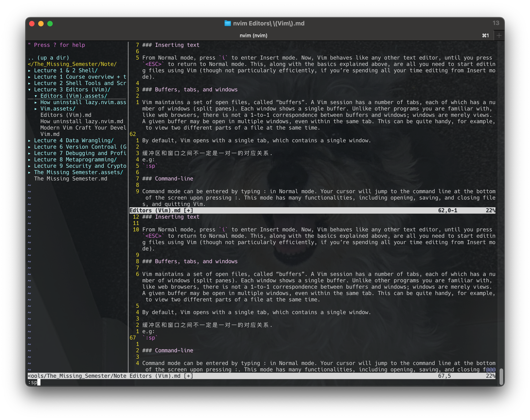
Task: Open Vim.md in the file tree
Action: tap(50, 134)
